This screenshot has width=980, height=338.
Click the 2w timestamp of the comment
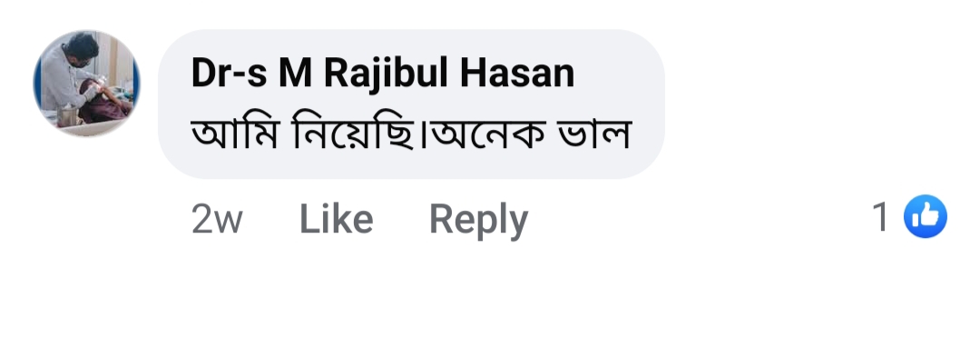point(217,220)
